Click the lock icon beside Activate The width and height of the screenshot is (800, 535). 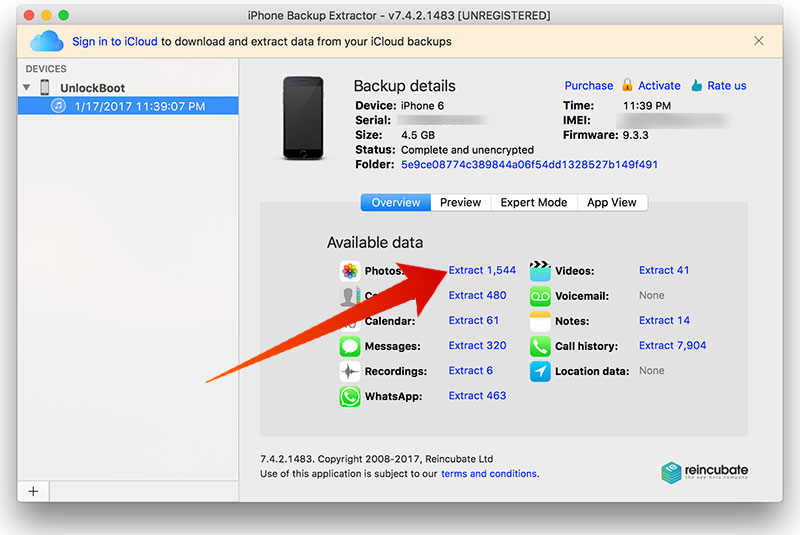tap(627, 85)
